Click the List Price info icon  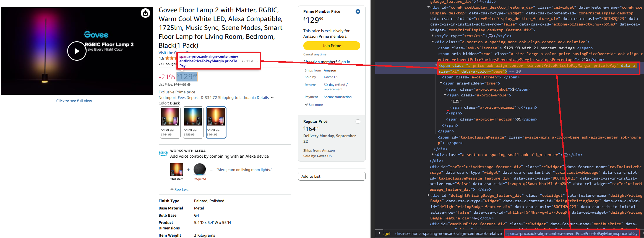click(189, 85)
